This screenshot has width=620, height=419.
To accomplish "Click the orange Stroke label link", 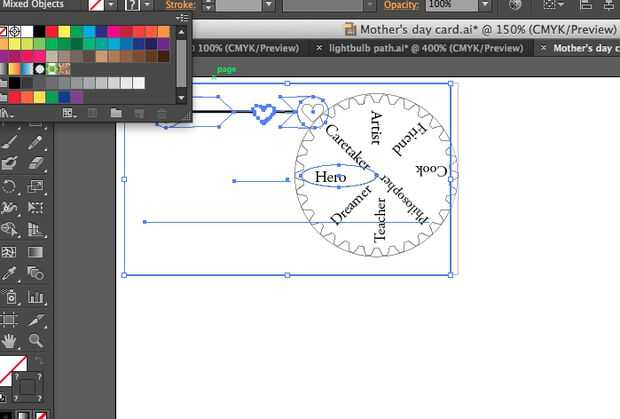I will pyautogui.click(x=180, y=5).
